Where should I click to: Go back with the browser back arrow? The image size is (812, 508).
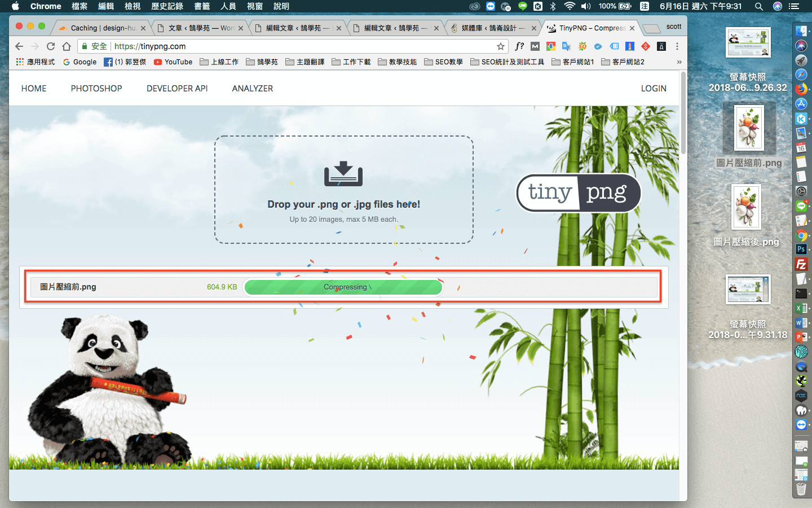click(x=19, y=46)
